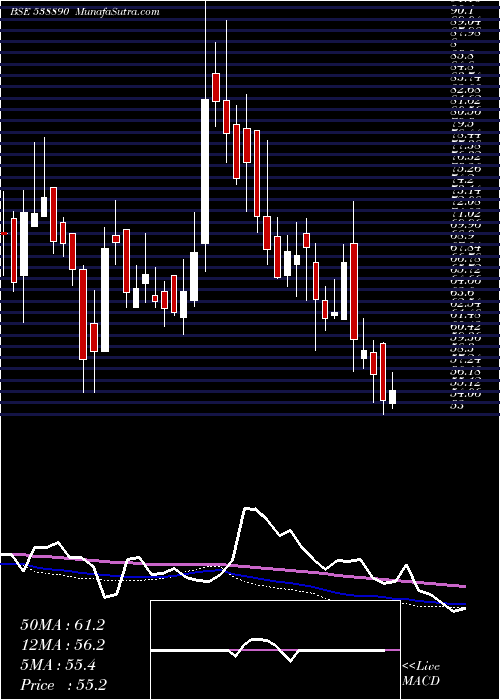Click the 50MA : 61.2 value
500x700 pixels.
click(x=62, y=625)
